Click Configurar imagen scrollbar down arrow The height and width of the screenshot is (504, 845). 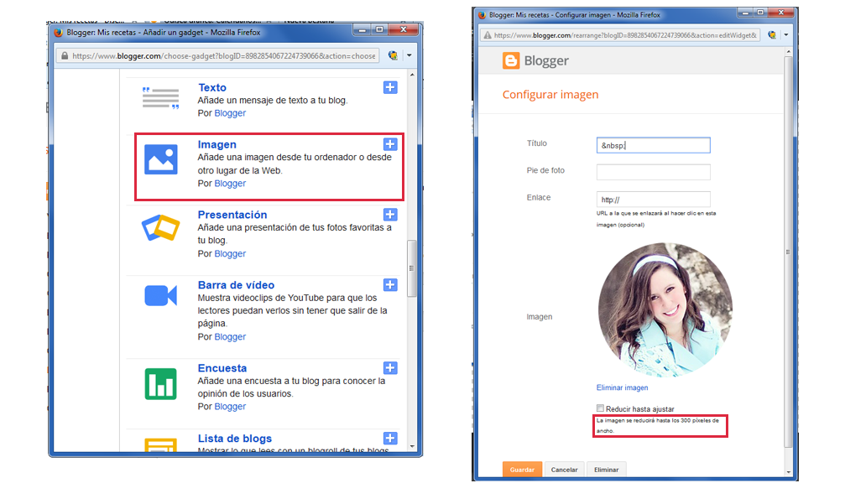pyautogui.click(x=789, y=471)
